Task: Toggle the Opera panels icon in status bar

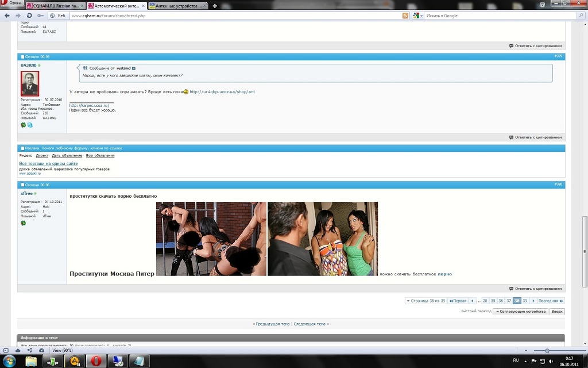Action: (6, 350)
